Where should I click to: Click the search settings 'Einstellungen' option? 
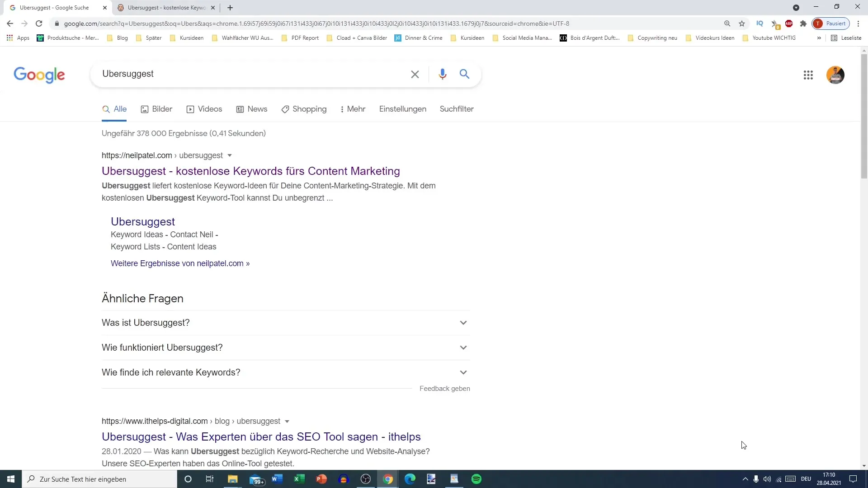[x=402, y=108]
